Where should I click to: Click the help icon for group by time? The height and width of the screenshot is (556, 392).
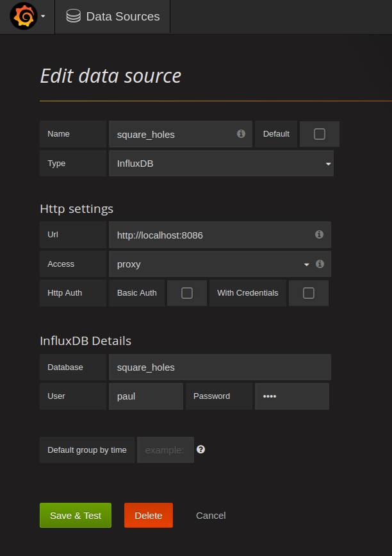pyautogui.click(x=200, y=450)
